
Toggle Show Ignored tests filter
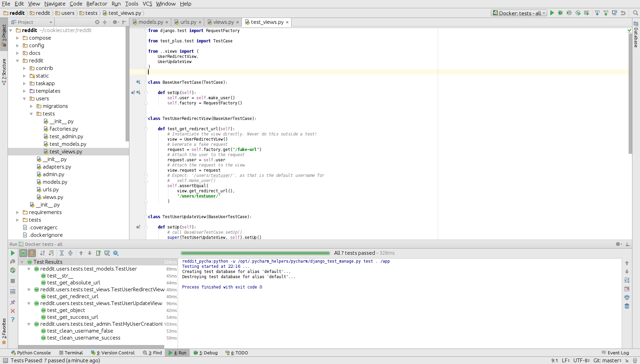(32, 253)
